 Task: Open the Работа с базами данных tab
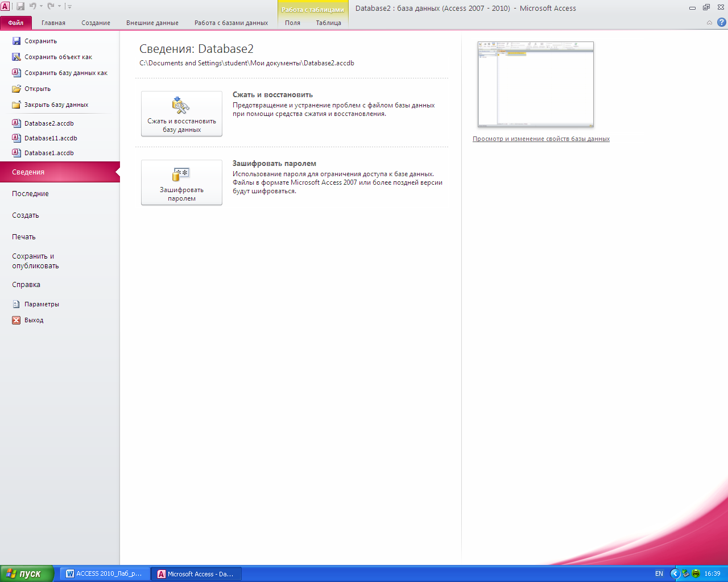(231, 23)
